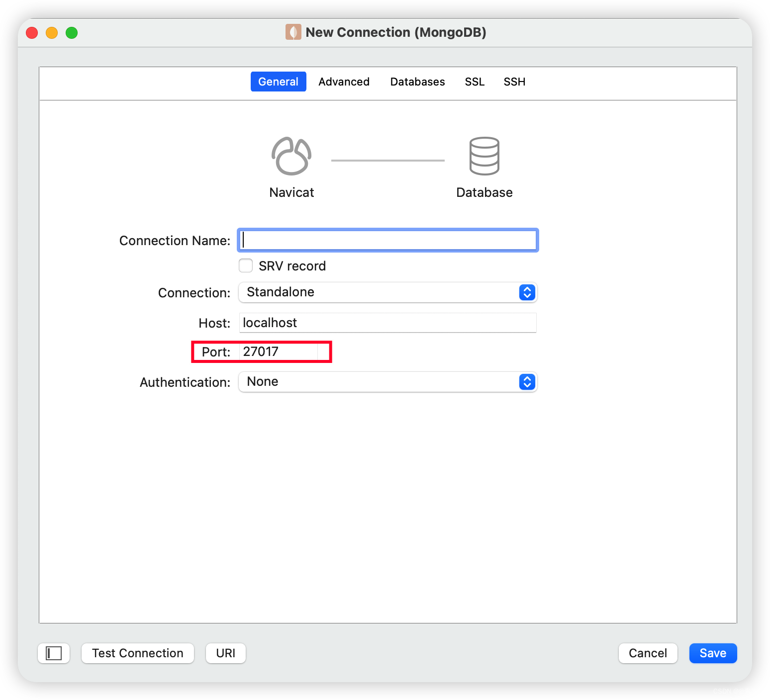This screenshot has width=770, height=700.
Task: Click the Host label
Action: point(214,323)
